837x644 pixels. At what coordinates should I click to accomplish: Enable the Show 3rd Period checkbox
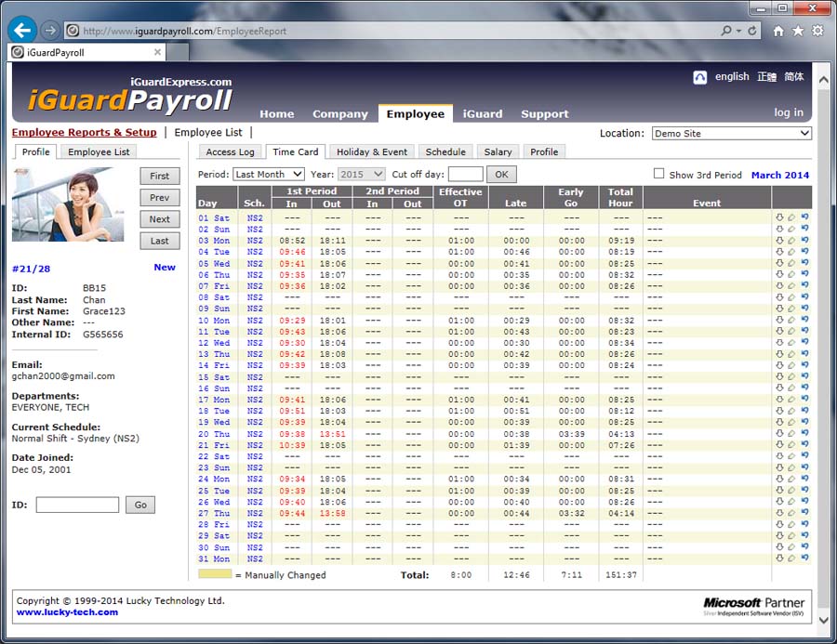tap(659, 174)
